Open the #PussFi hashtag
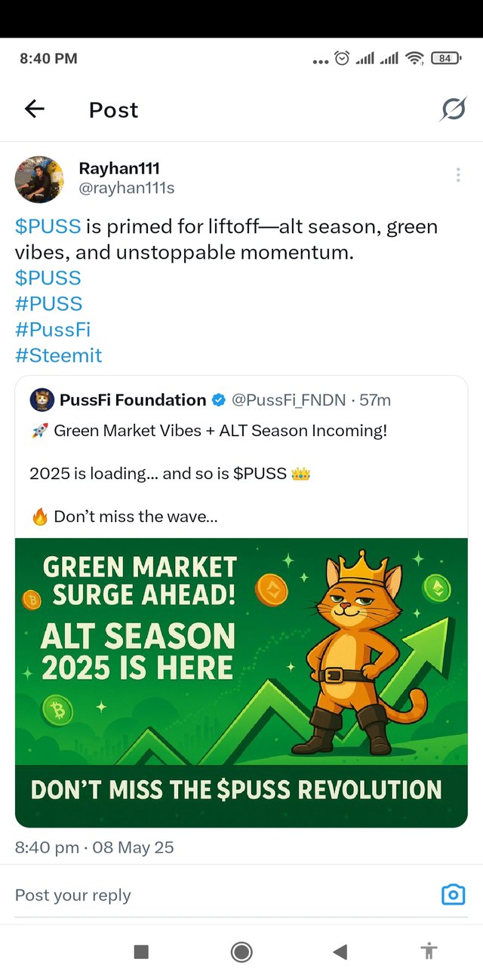The width and height of the screenshot is (483, 980). pos(53,329)
